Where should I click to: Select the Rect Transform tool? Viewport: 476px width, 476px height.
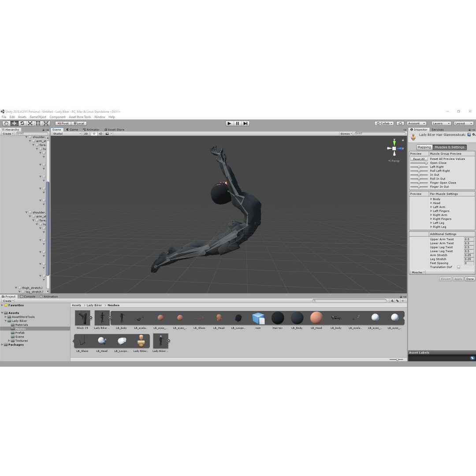(x=38, y=123)
